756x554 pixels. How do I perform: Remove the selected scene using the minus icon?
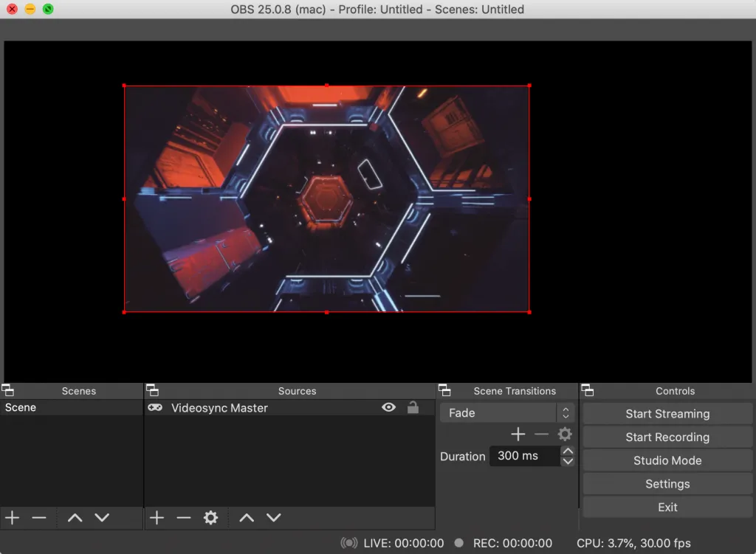39,517
